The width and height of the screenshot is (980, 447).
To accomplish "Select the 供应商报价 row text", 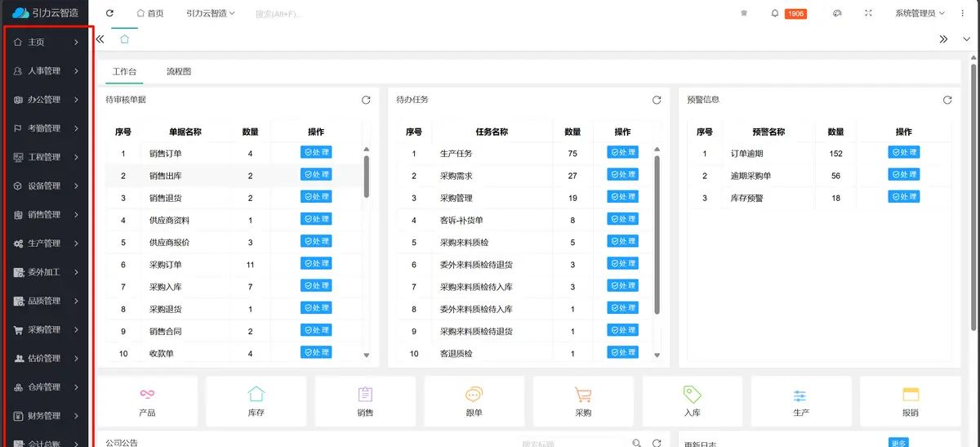I will coord(169,242).
